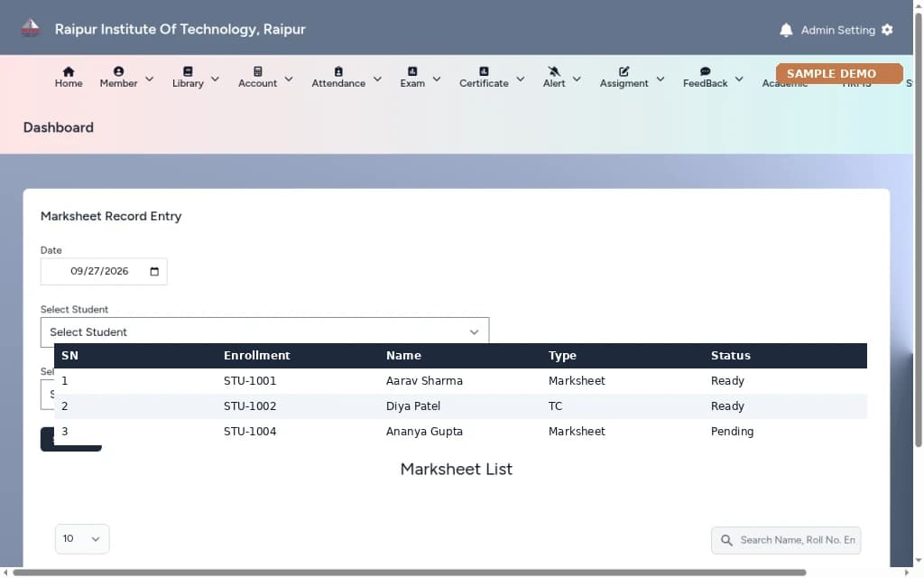Click the Member person icon
The height and width of the screenshot is (578, 924).
118,71
